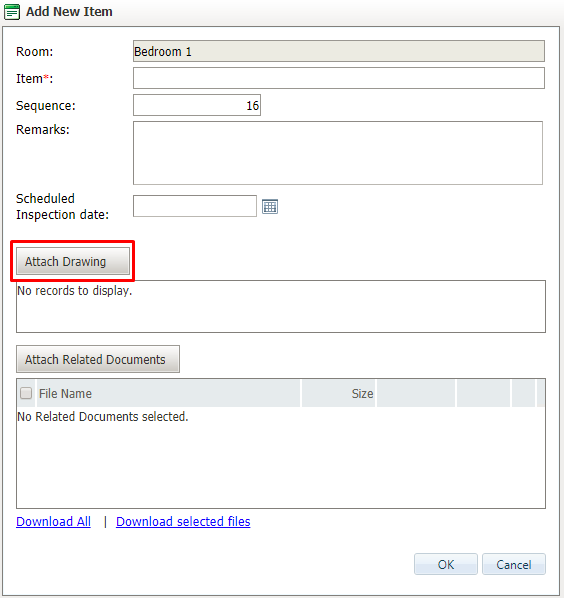The image size is (564, 598).
Task: Click the Add New Item form icon
Action: pos(12,12)
